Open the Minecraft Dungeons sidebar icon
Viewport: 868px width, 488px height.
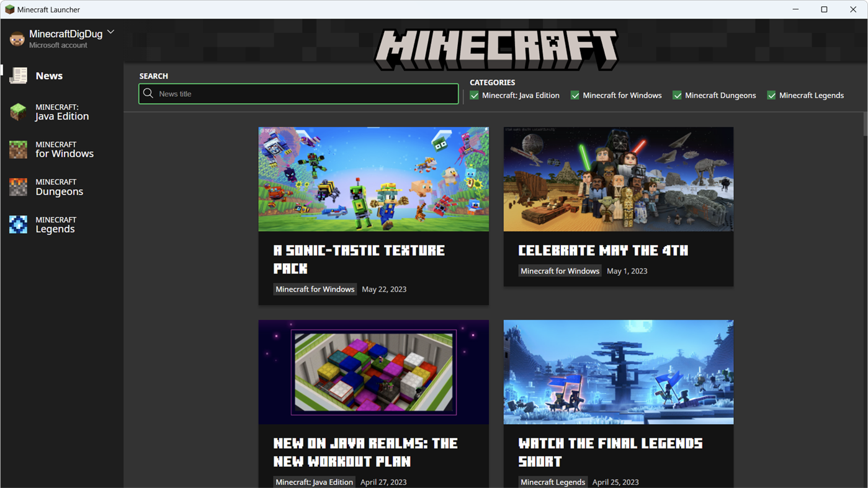18,187
